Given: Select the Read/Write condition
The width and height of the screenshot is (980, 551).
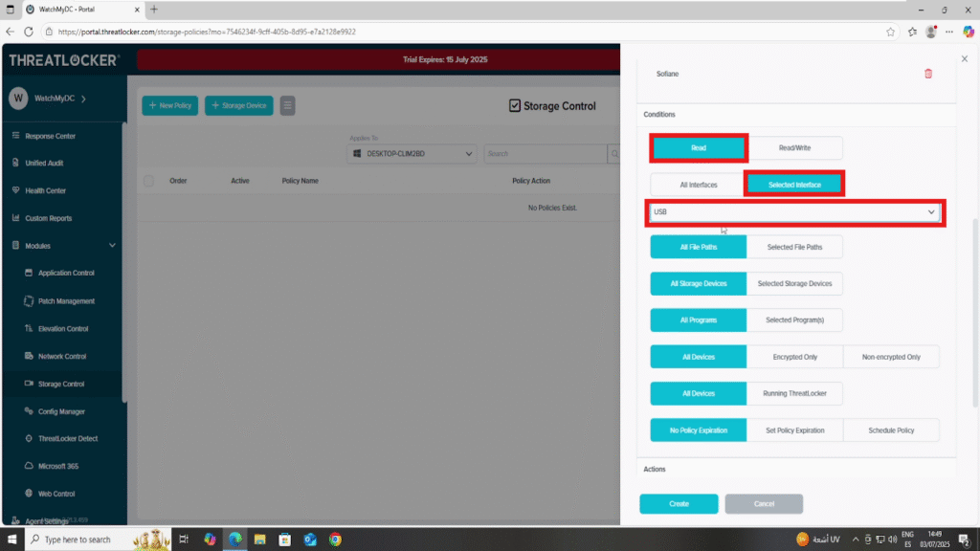Looking at the screenshot, I should (794, 148).
